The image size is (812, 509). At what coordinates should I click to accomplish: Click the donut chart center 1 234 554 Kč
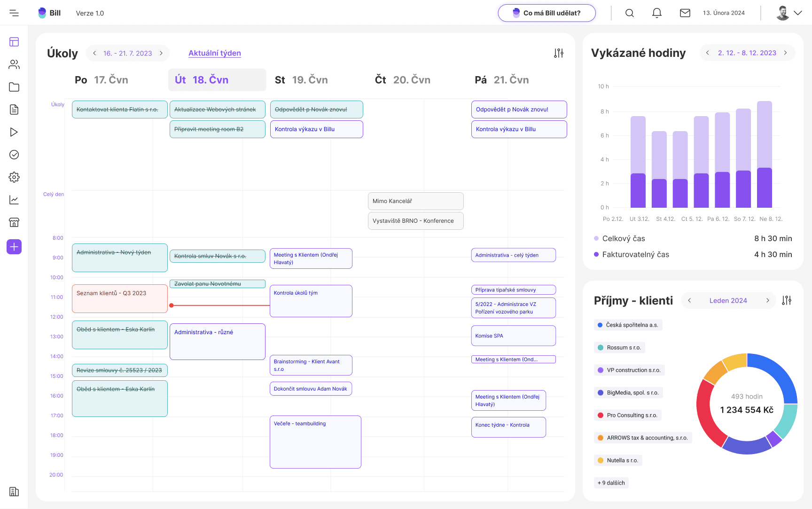point(747,410)
